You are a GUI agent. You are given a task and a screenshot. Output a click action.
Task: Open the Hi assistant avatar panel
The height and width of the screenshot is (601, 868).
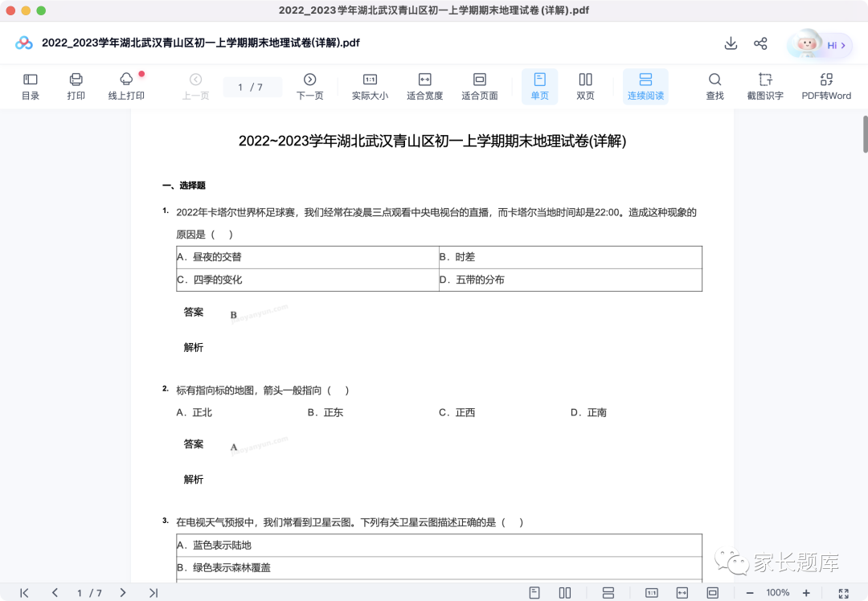(820, 44)
